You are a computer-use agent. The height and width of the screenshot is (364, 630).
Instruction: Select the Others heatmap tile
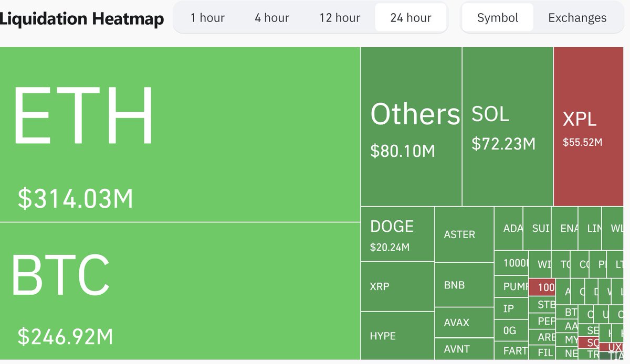pyautogui.click(x=411, y=126)
